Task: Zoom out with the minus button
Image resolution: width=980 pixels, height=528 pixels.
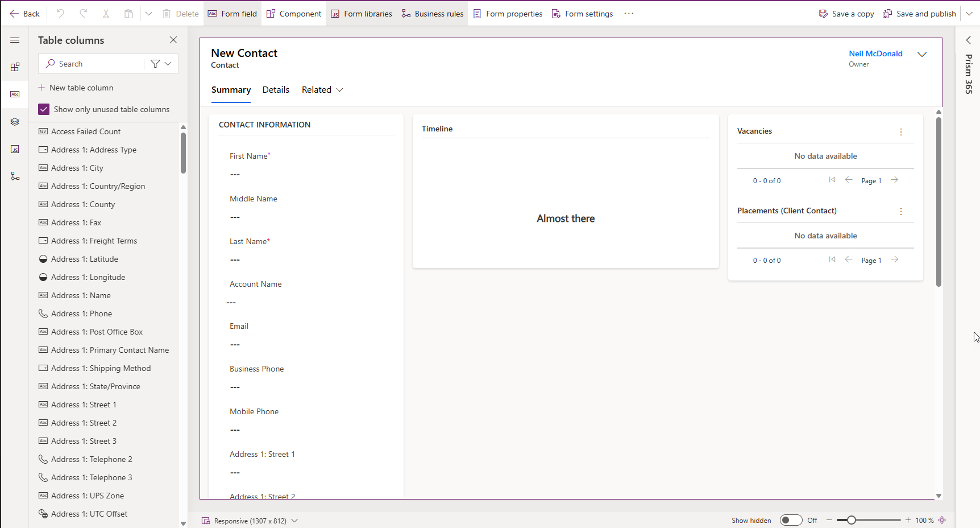Action: 829,520
